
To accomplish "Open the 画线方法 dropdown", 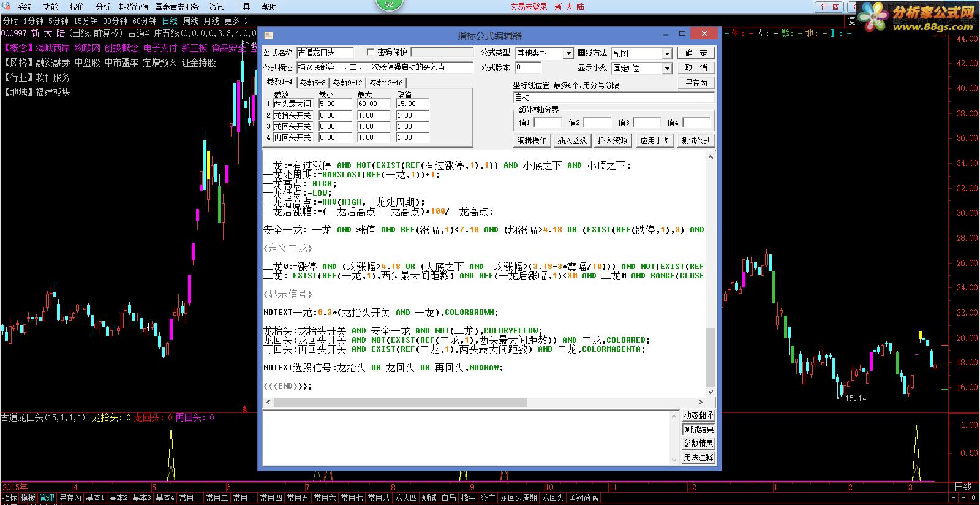I will 667,54.
